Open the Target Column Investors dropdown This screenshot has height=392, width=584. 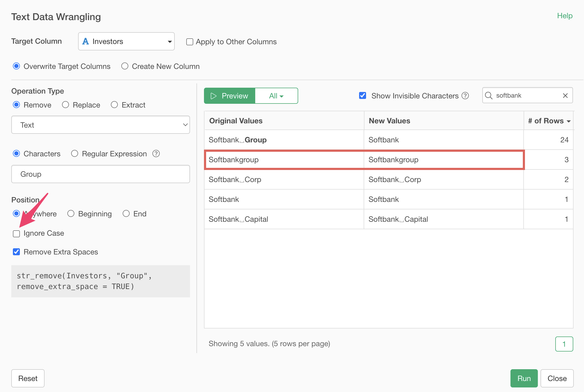click(126, 41)
